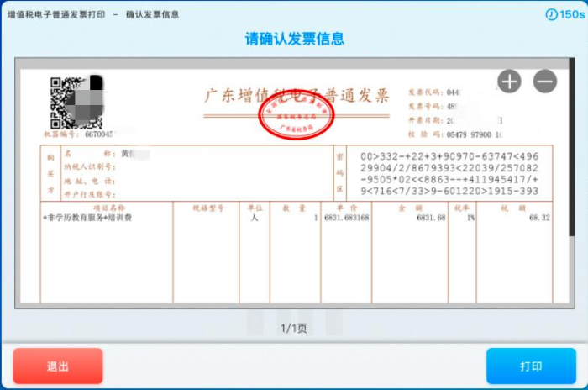Screen dimensions: 588x390
Task: Click the 广东增值税电子普通发票 invoice title
Action: coord(297,95)
